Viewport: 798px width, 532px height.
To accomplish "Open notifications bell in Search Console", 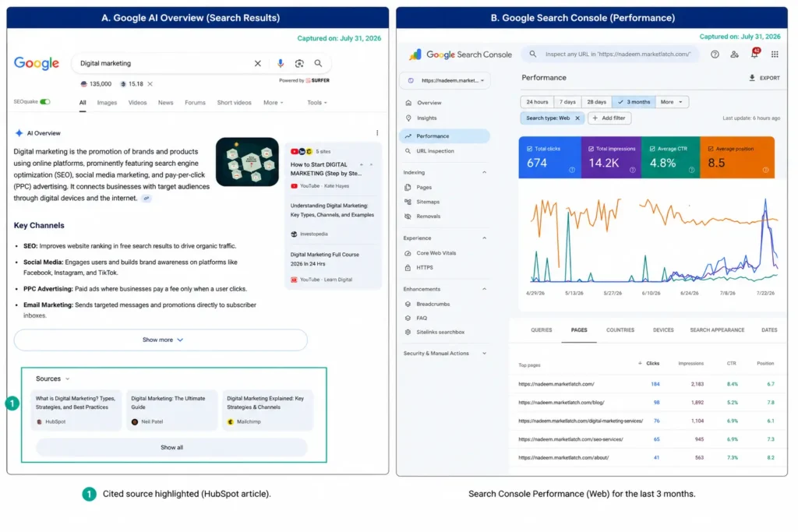I will tap(754, 54).
